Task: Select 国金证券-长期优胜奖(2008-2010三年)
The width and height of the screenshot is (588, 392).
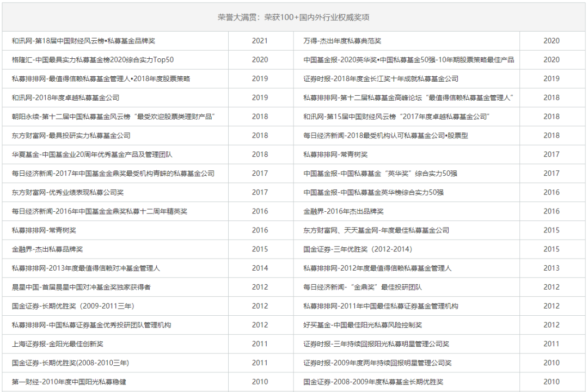Action: [70, 363]
